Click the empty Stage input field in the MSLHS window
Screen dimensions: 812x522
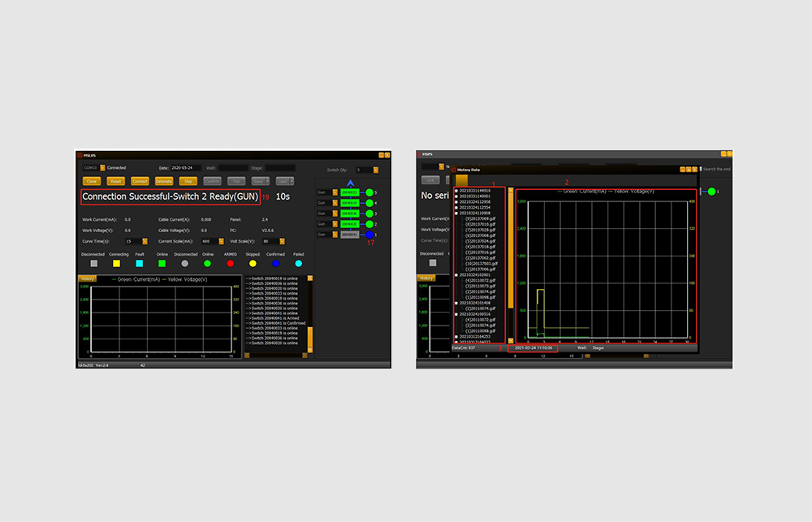point(280,168)
